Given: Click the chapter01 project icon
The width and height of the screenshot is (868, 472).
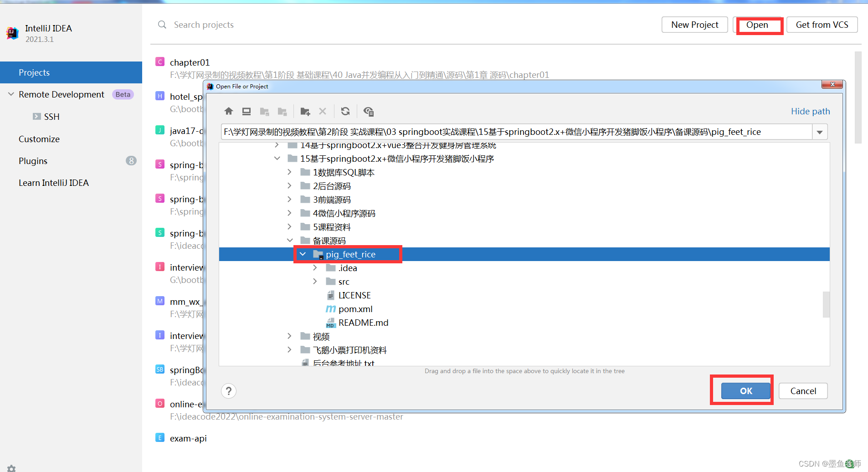Looking at the screenshot, I should pos(160,62).
